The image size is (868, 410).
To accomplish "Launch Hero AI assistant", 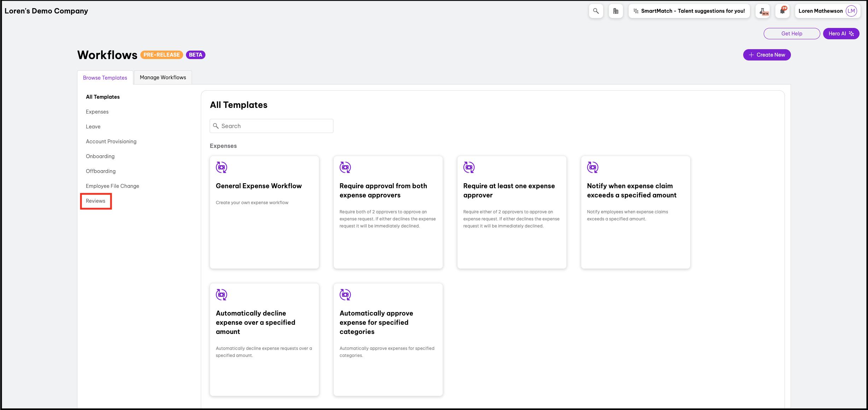I will (x=841, y=34).
